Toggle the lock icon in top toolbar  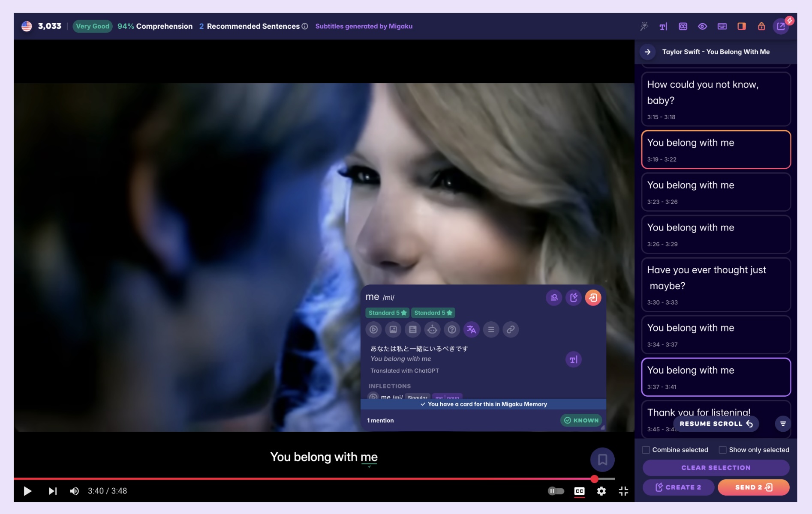point(761,27)
